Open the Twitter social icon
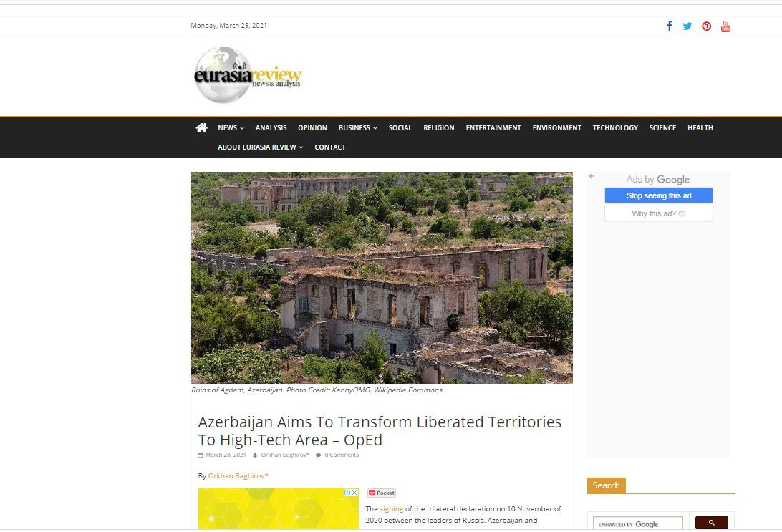The width and height of the screenshot is (782, 532). point(687,26)
